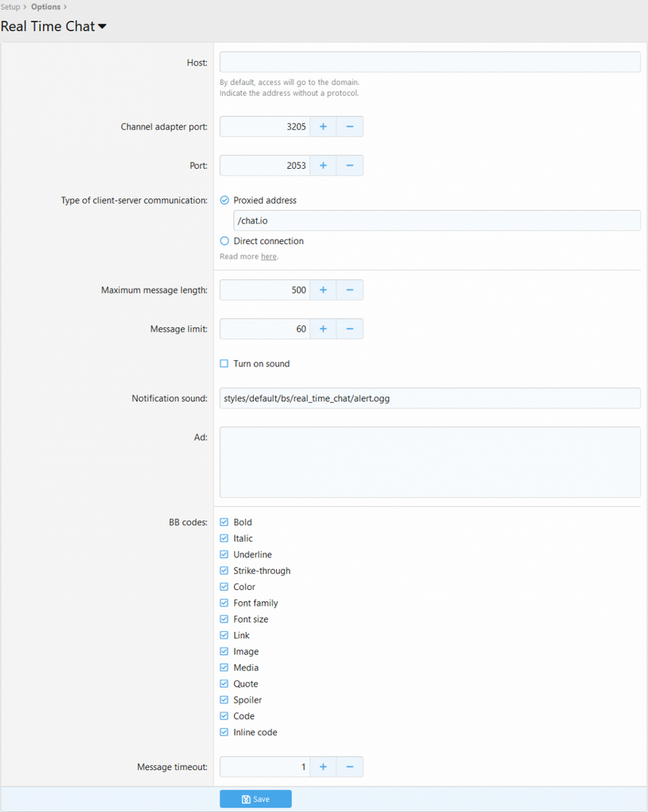
Task: Increase the Message timeout value
Action: tap(323, 767)
